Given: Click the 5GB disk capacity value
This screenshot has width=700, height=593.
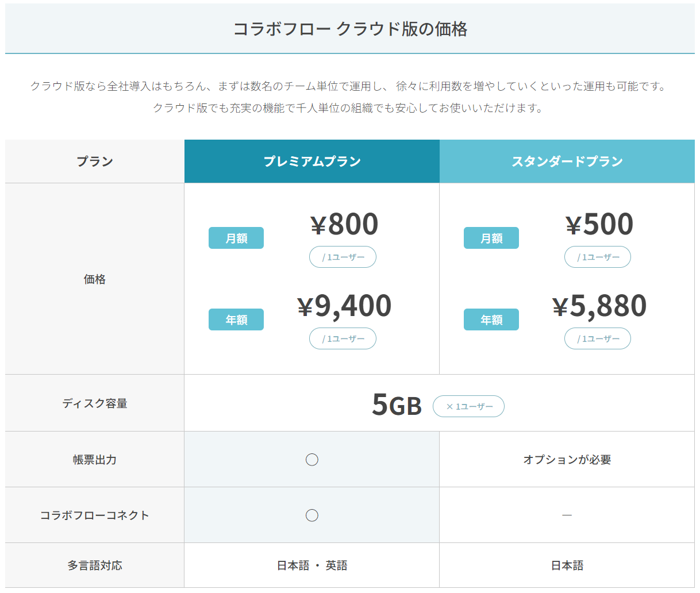Looking at the screenshot, I should click(x=397, y=405).
